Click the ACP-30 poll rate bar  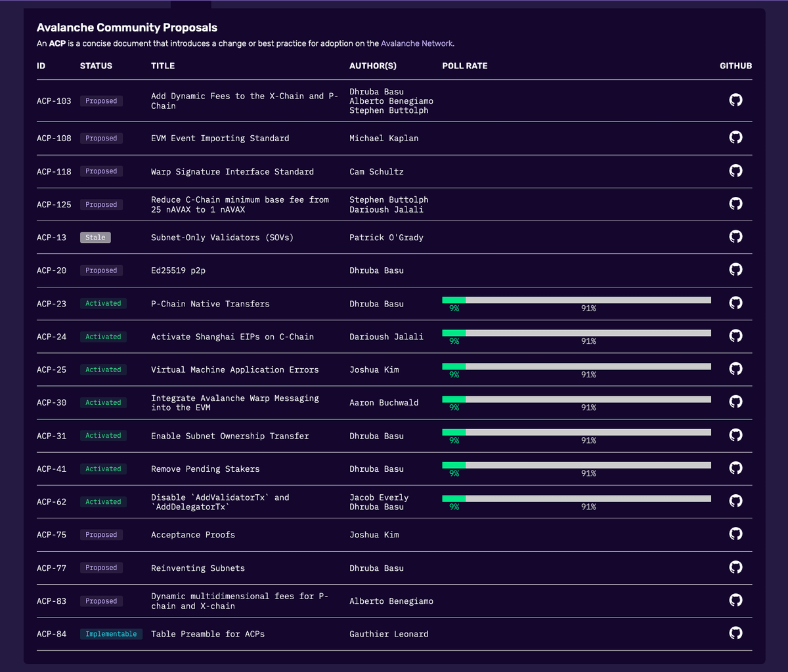(x=577, y=399)
